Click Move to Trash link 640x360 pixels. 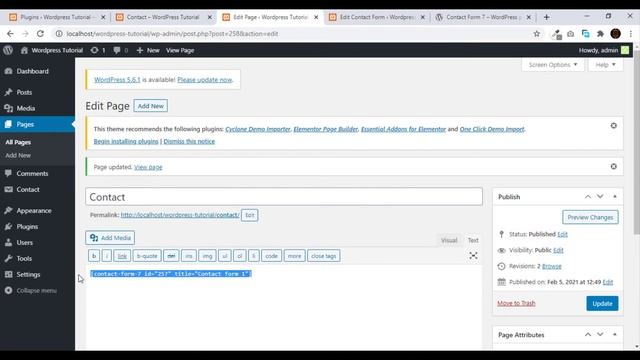[x=516, y=303]
